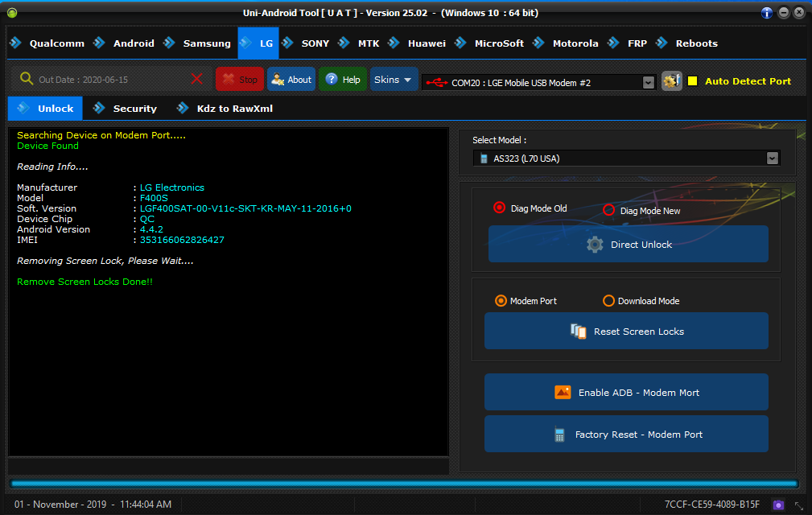812x515 pixels.
Task: Click the green app logo icon
Action: point(12,12)
